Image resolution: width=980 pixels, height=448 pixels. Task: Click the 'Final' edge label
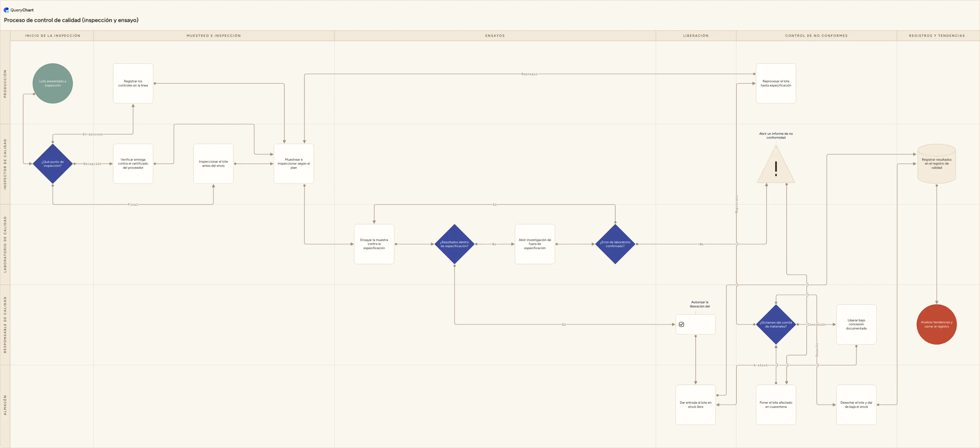click(133, 204)
